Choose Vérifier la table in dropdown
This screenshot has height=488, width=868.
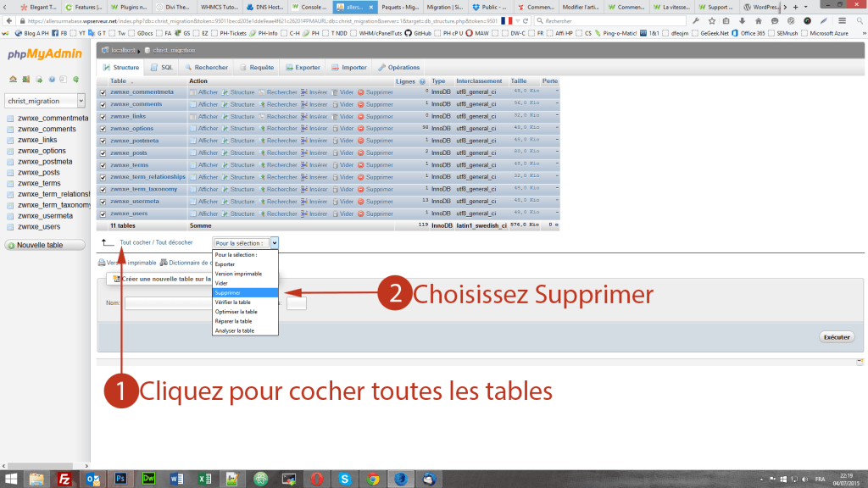click(x=245, y=302)
